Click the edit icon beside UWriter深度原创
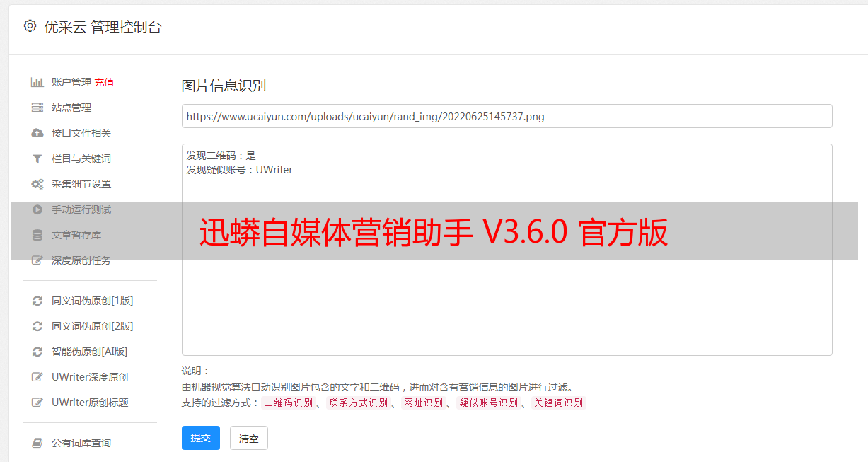Image resolution: width=868 pixels, height=462 pixels. tap(37, 377)
